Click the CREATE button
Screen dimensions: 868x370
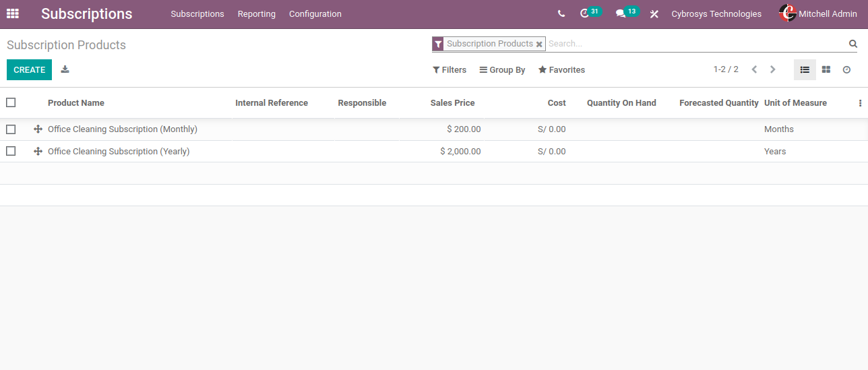pos(29,70)
